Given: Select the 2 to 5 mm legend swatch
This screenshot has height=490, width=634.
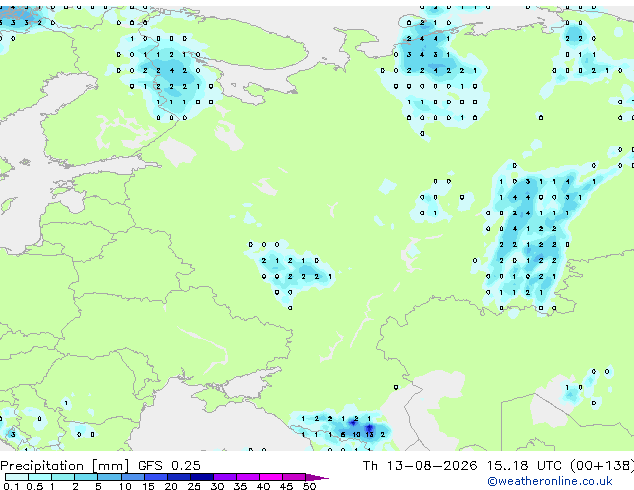Looking at the screenshot, I should tap(86, 477).
